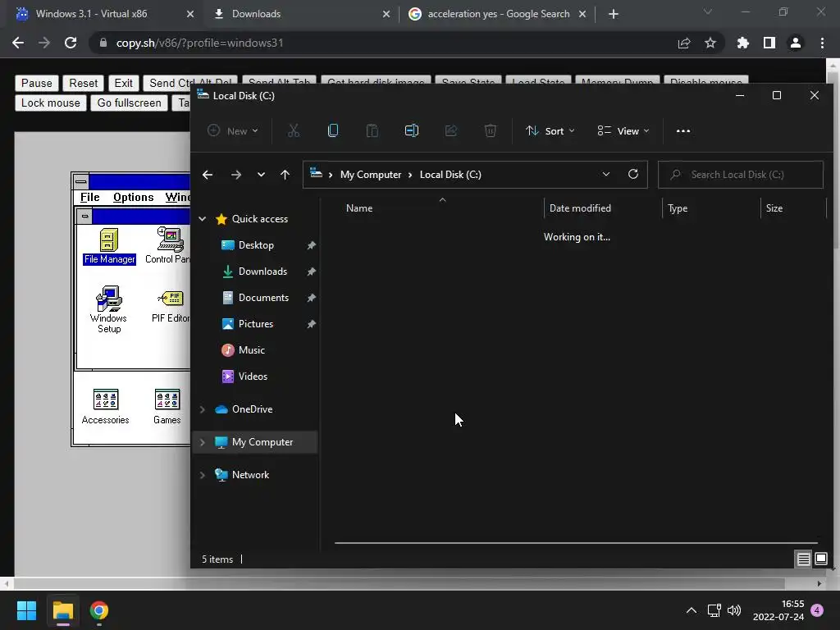Click the Cut scissors icon in Explorer toolbar

[294, 130]
